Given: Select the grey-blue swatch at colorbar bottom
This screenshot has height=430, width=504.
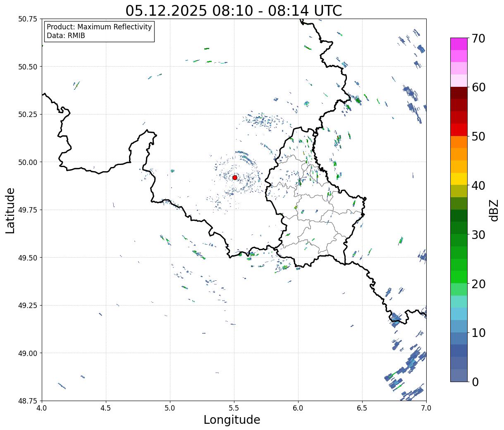Looking at the screenshot, I should pos(459,375).
